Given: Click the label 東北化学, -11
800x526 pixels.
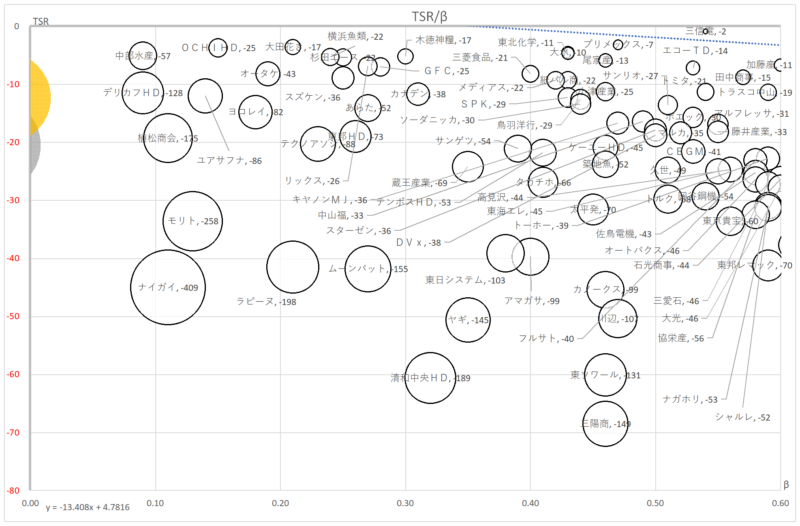Looking at the screenshot, I should coord(526,42).
